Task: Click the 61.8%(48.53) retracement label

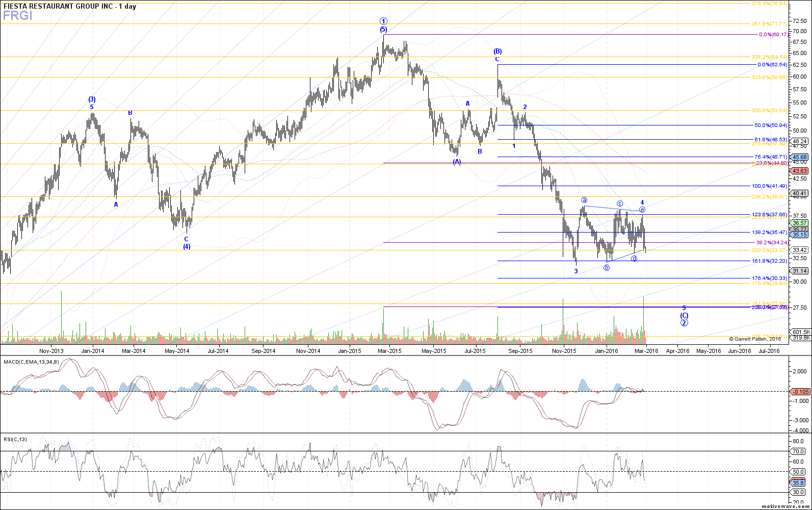Action: [771, 139]
